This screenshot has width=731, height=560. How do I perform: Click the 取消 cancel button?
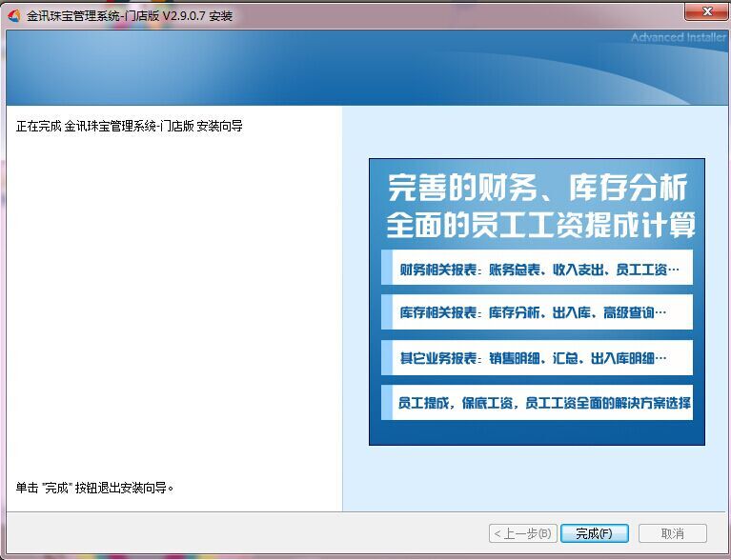[672, 533]
